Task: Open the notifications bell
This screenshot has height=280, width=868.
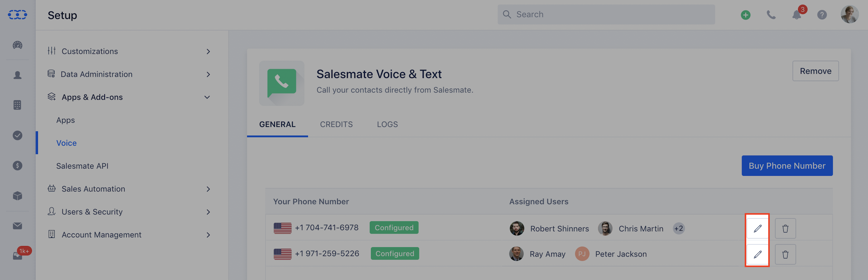Action: point(797,15)
